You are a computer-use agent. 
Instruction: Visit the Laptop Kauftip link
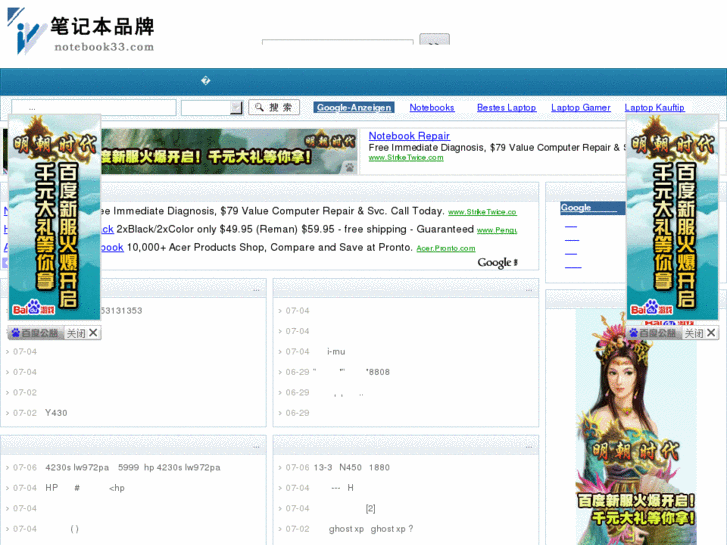tap(654, 108)
